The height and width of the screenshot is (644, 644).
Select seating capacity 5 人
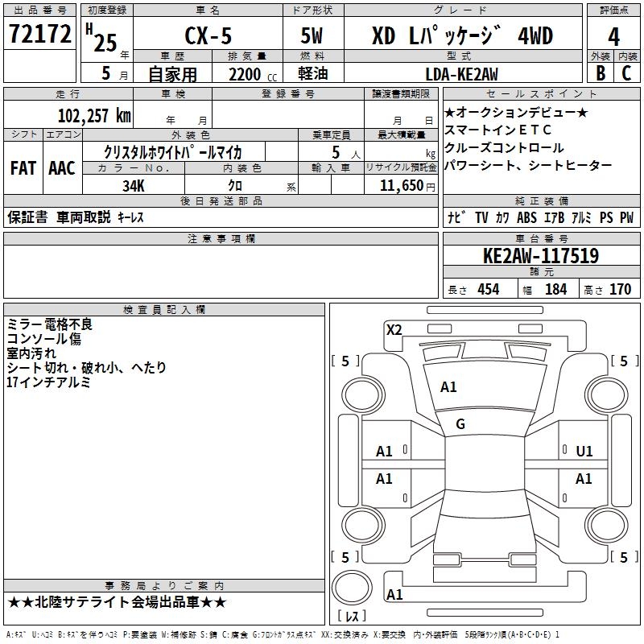point(346,152)
